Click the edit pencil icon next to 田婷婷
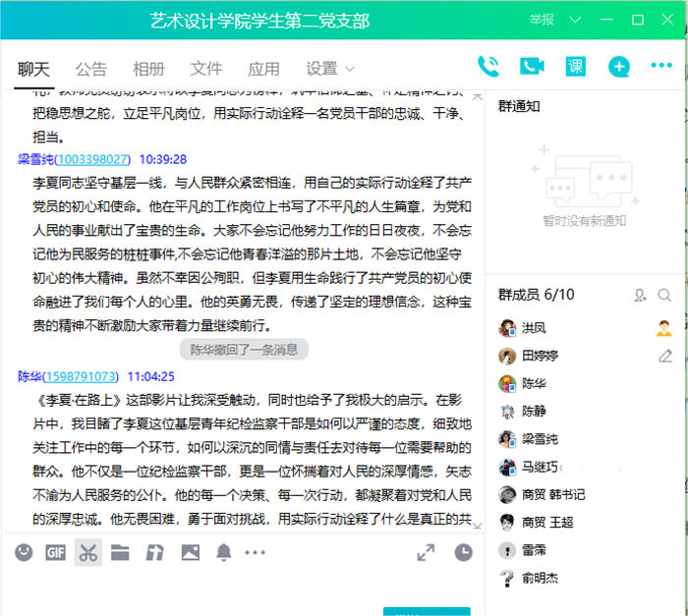The image size is (688, 616). (x=665, y=356)
